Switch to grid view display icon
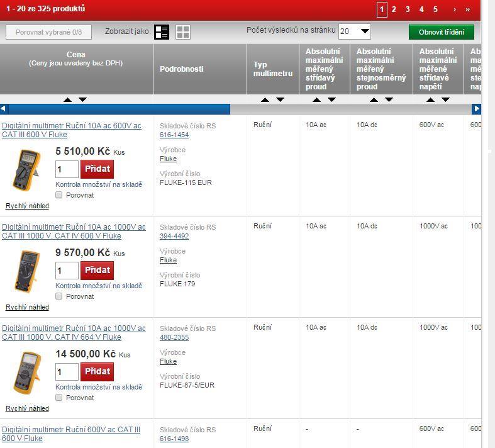495x448 pixels. [183, 32]
